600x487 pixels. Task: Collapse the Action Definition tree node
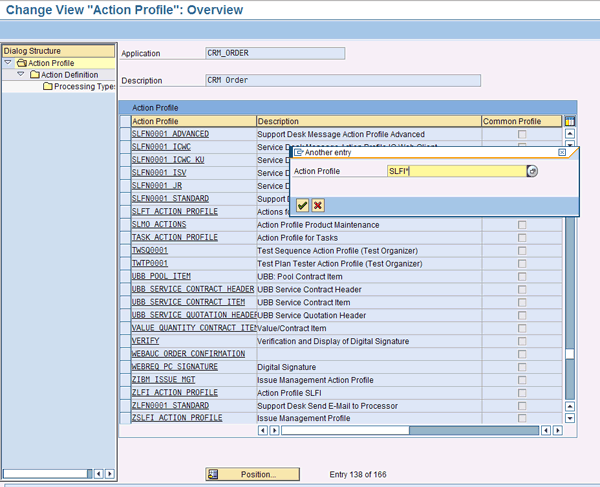tap(21, 74)
